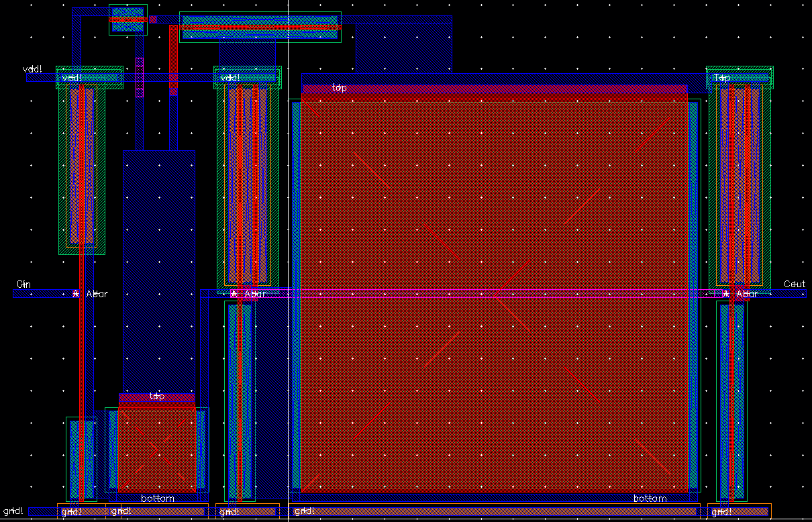Select the gnd! label beneath the middle NMOS
The height and width of the screenshot is (522, 812).
coord(230,512)
